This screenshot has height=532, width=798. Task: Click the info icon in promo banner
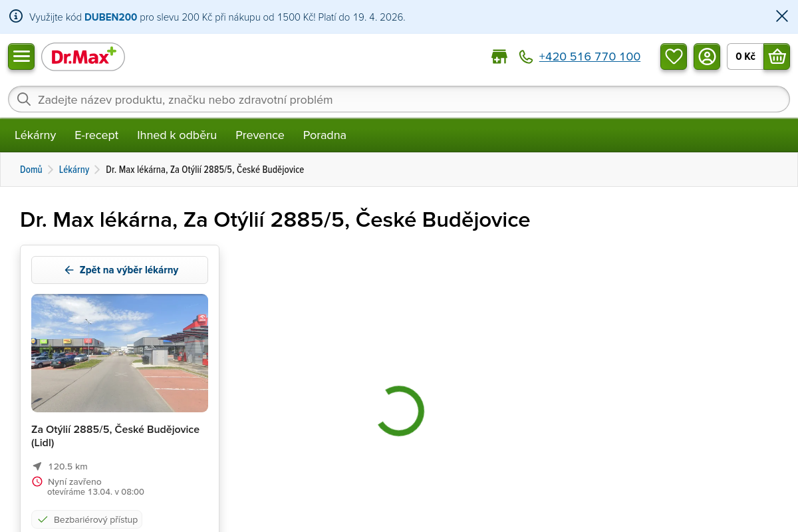click(x=16, y=17)
